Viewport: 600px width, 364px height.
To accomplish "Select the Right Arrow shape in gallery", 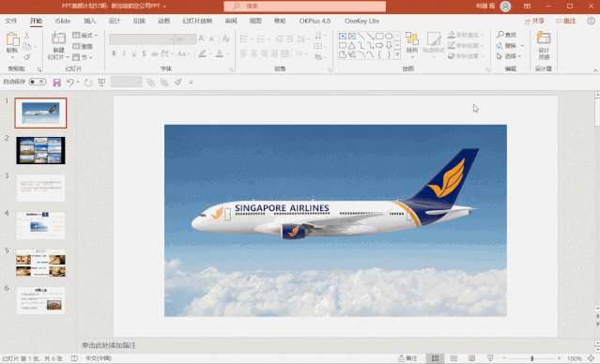I will pyautogui.click(x=379, y=45).
